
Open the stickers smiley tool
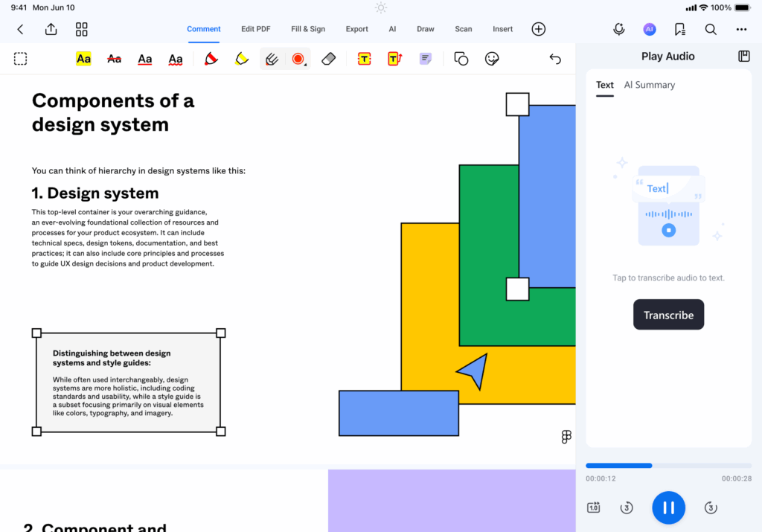[491, 59]
